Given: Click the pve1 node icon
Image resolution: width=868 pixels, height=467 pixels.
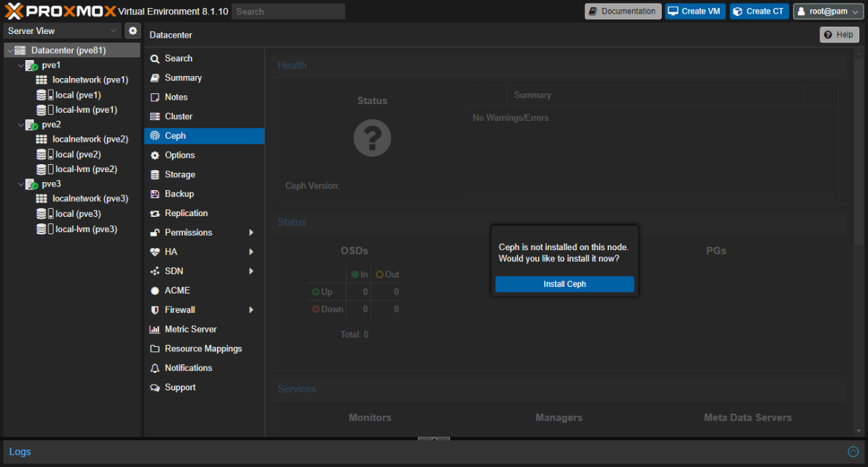Looking at the screenshot, I should (x=31, y=65).
